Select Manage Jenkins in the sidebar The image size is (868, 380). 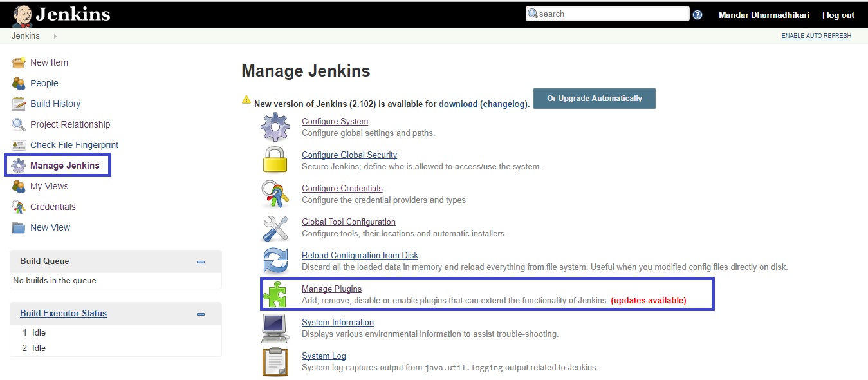point(65,166)
